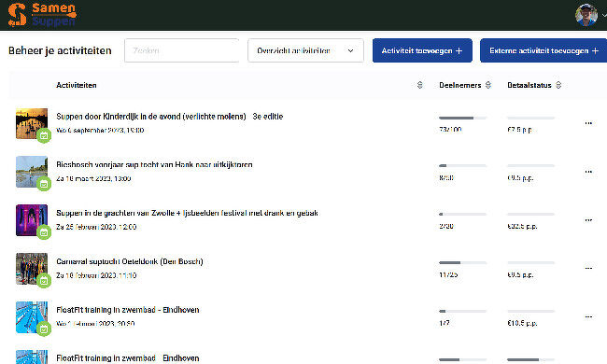Sort the Deelnemers column

(488, 85)
